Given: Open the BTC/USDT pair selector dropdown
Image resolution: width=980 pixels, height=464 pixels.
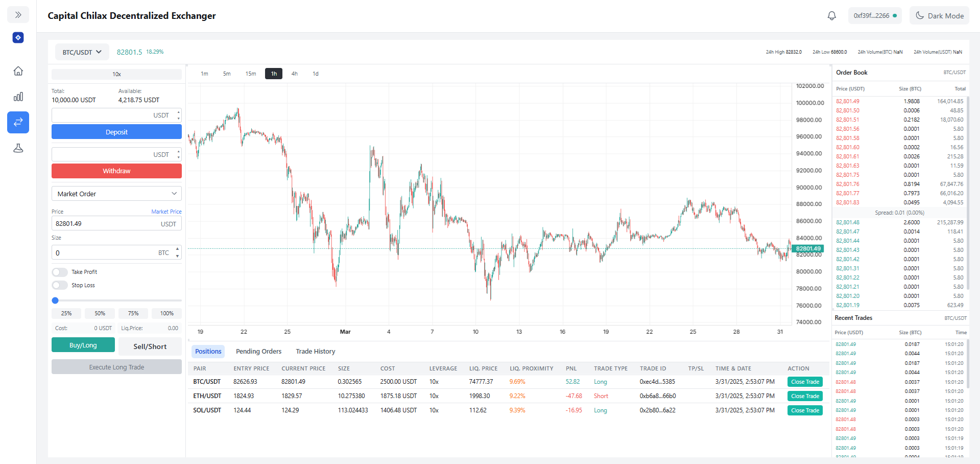Looking at the screenshot, I should pyautogui.click(x=81, y=52).
